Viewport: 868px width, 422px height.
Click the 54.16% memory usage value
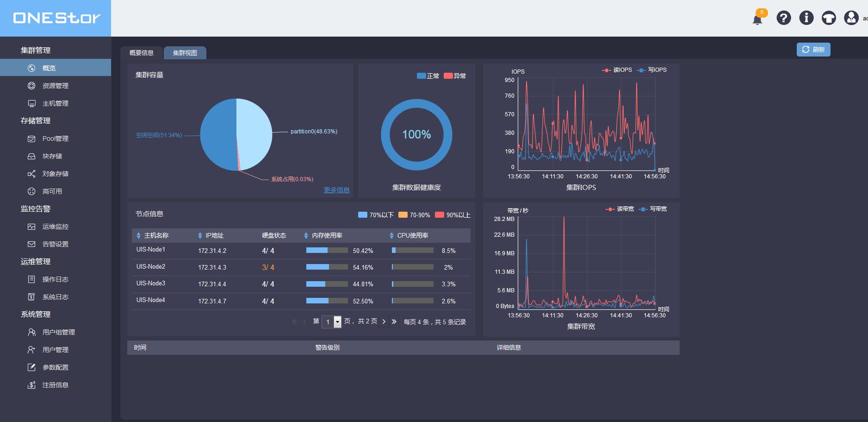(363, 268)
